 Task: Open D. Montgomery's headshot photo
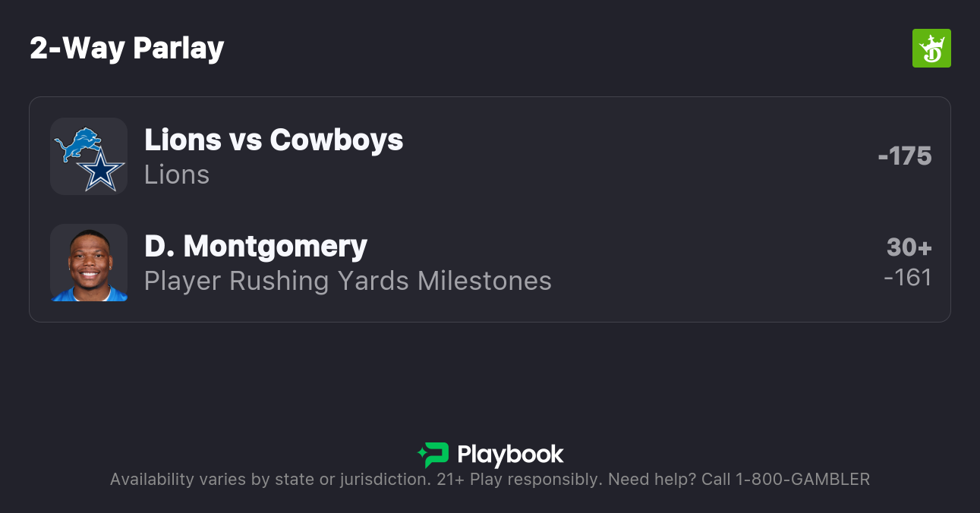(x=89, y=263)
